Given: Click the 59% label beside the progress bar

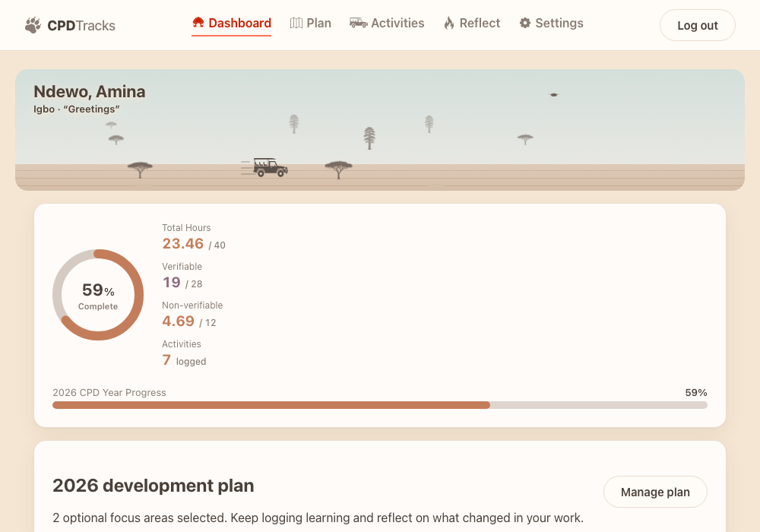Looking at the screenshot, I should click(x=696, y=392).
